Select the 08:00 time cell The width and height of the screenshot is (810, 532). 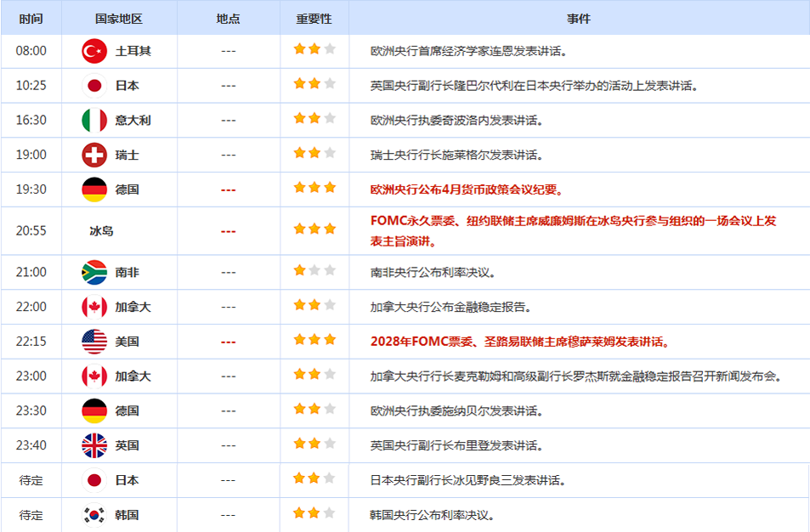[x=31, y=51]
